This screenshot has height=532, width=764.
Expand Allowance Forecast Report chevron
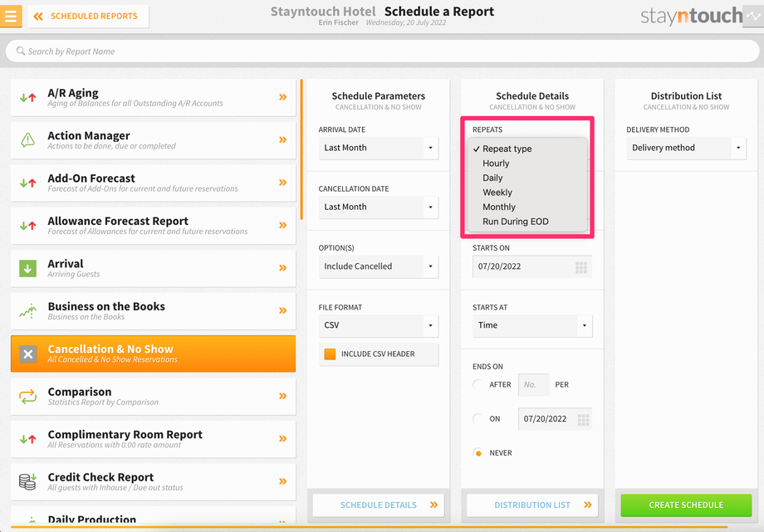click(282, 225)
